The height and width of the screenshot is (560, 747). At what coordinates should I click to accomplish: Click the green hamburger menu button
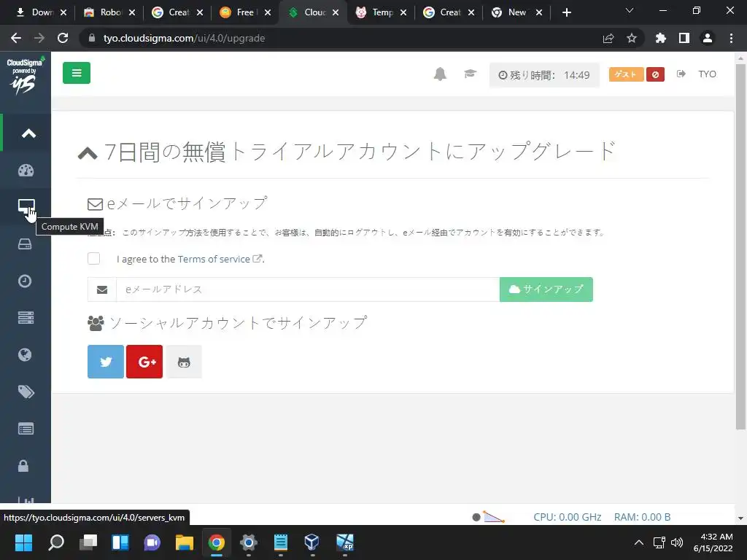point(76,73)
